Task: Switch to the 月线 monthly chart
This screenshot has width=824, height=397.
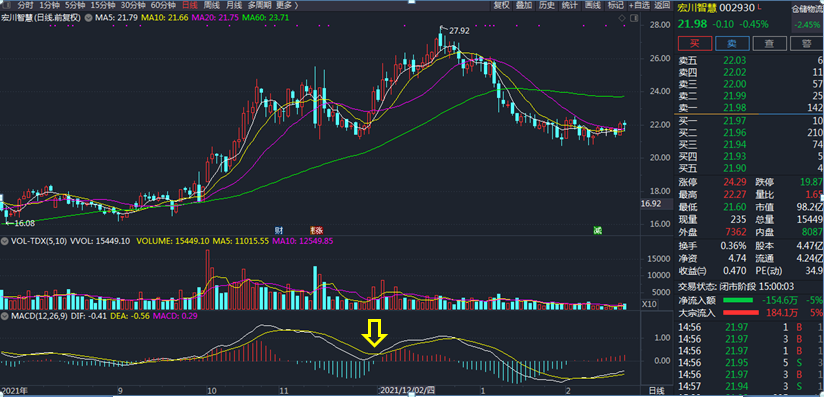Action: (x=234, y=6)
